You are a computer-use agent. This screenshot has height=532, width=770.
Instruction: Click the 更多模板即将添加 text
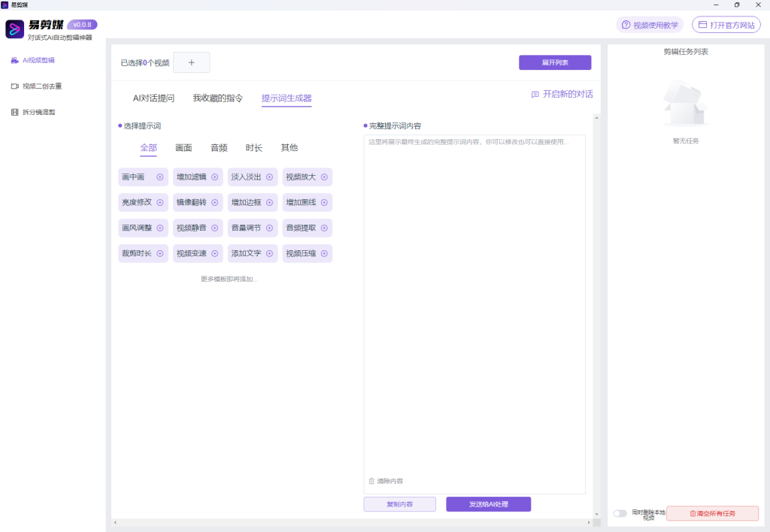coord(229,280)
